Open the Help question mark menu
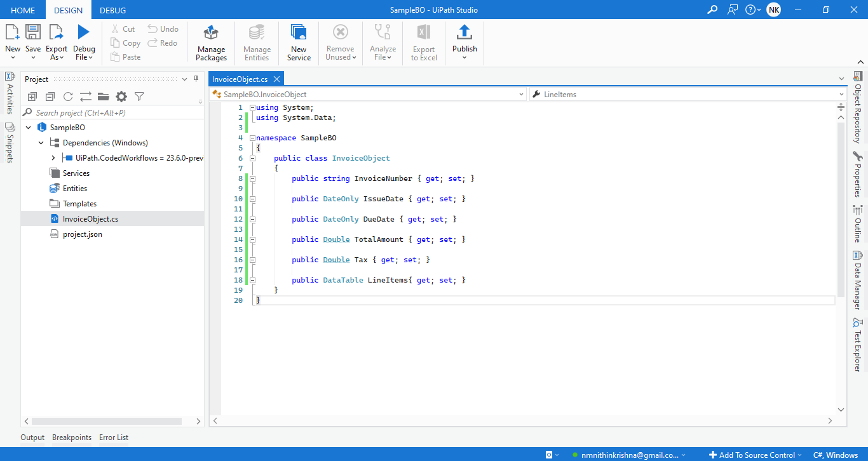The height and width of the screenshot is (461, 868). 753,10
